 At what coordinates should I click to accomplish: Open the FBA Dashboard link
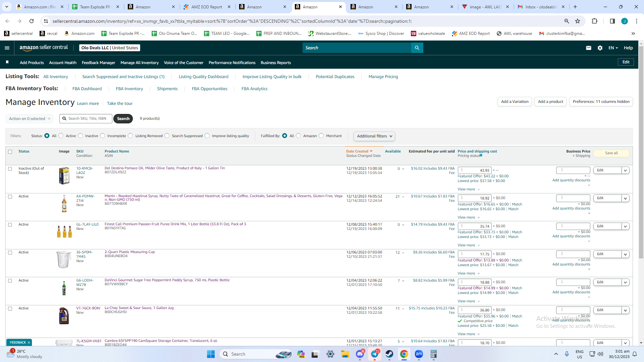pyautogui.click(x=87, y=89)
